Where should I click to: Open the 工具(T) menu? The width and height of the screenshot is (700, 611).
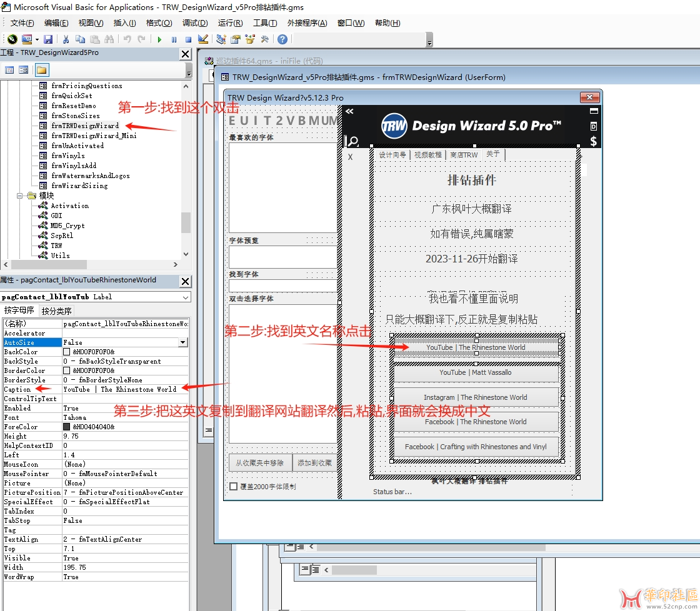(x=265, y=22)
